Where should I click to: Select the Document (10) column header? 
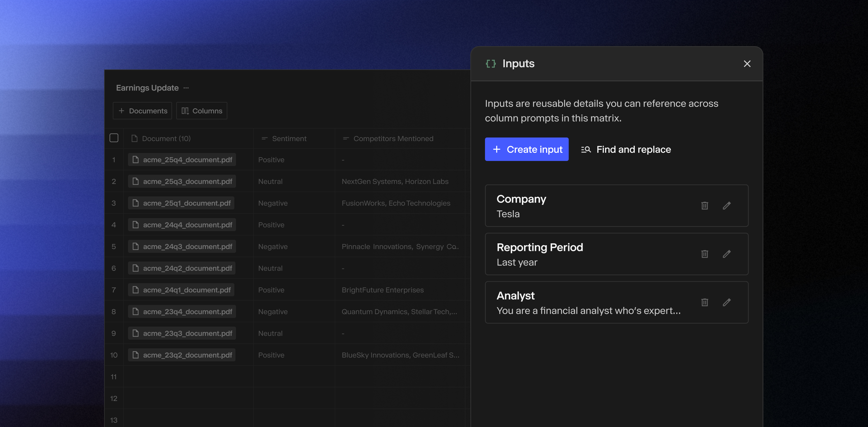click(166, 139)
